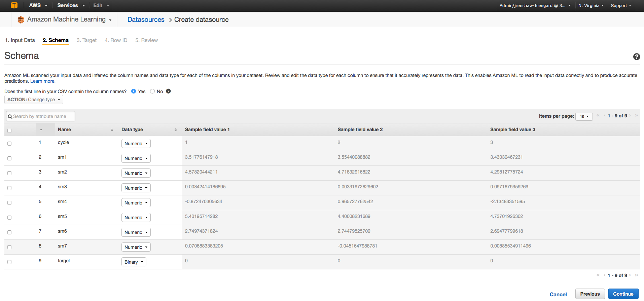644x301 pixels.
Task: Click the bottom next-page pagination arrow
Action: [630, 275]
